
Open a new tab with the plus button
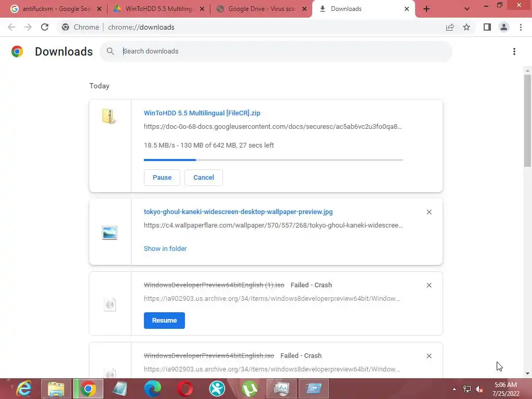tap(427, 9)
